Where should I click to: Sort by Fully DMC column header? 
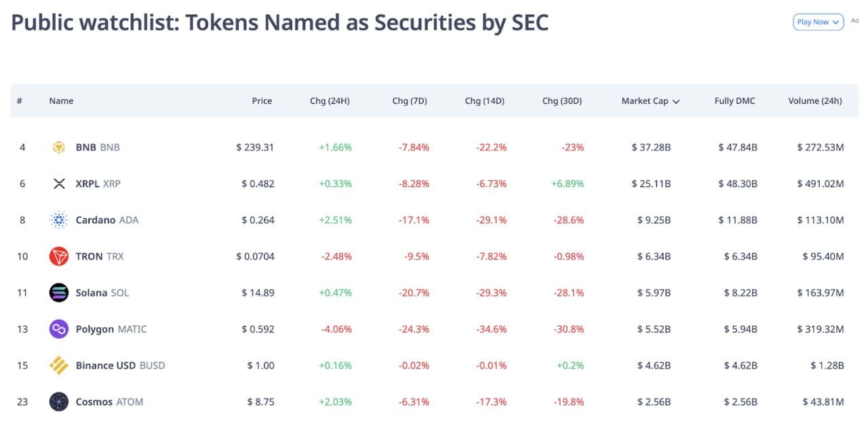coord(734,101)
